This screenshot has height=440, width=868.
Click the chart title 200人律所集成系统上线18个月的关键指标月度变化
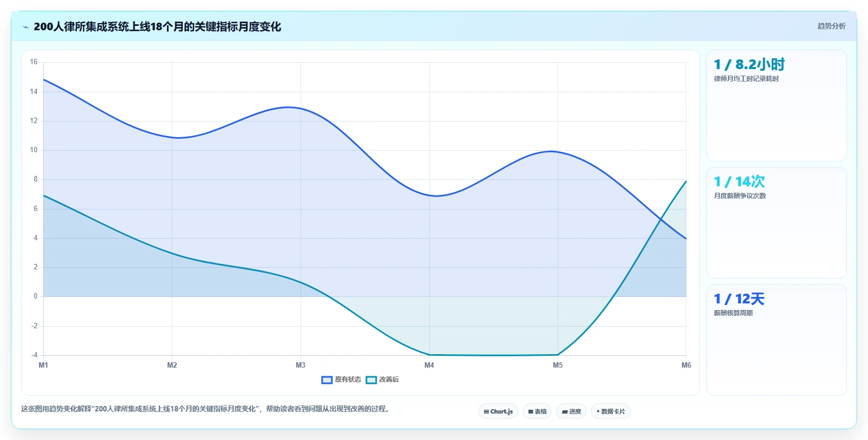(x=157, y=26)
